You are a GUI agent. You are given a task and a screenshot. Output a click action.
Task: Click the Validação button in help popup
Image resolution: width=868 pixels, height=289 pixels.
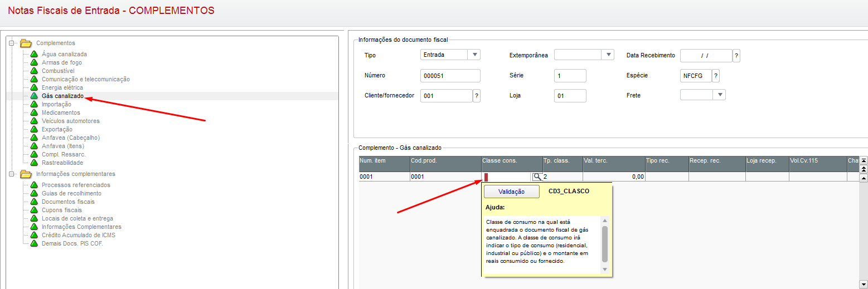pyautogui.click(x=512, y=192)
